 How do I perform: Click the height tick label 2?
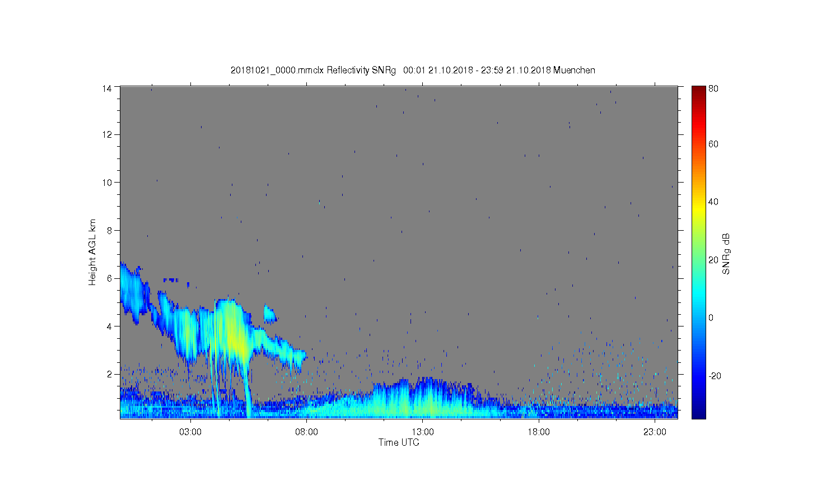click(109, 374)
